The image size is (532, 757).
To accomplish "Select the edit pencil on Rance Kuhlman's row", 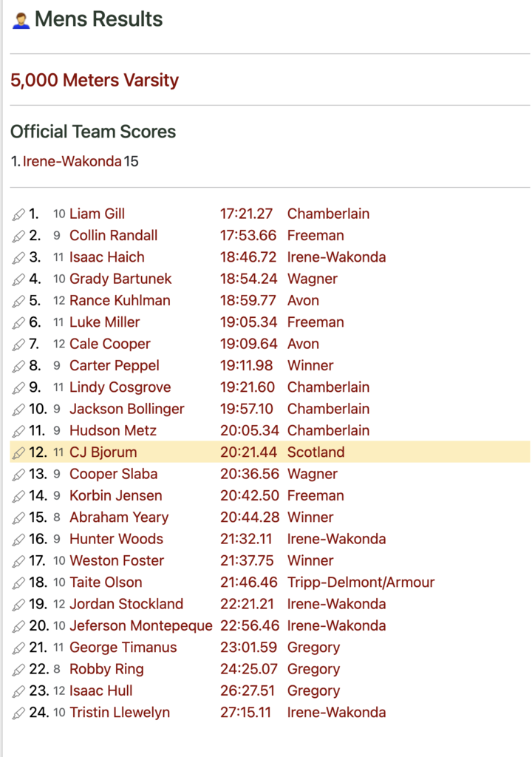I will 18,302.
